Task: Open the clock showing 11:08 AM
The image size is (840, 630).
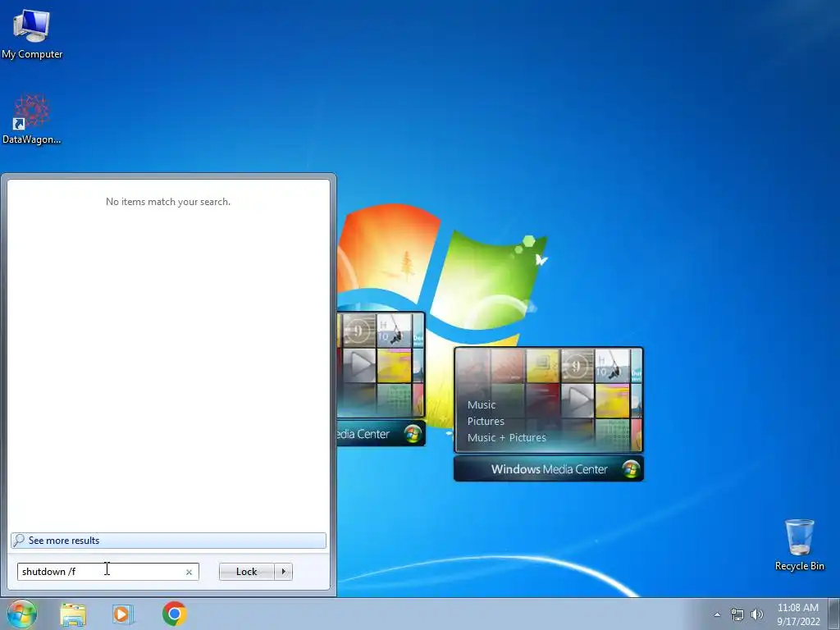Action: tap(797, 614)
